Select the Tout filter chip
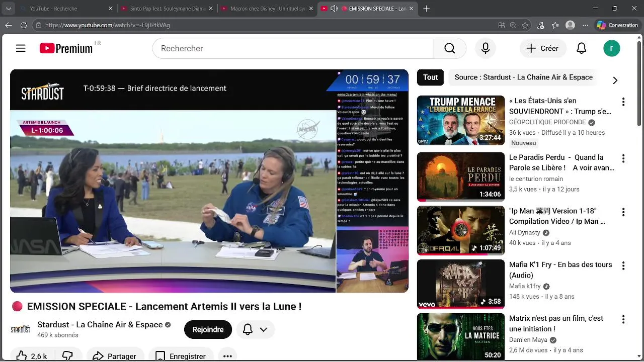This screenshot has width=644, height=362. coord(430,77)
